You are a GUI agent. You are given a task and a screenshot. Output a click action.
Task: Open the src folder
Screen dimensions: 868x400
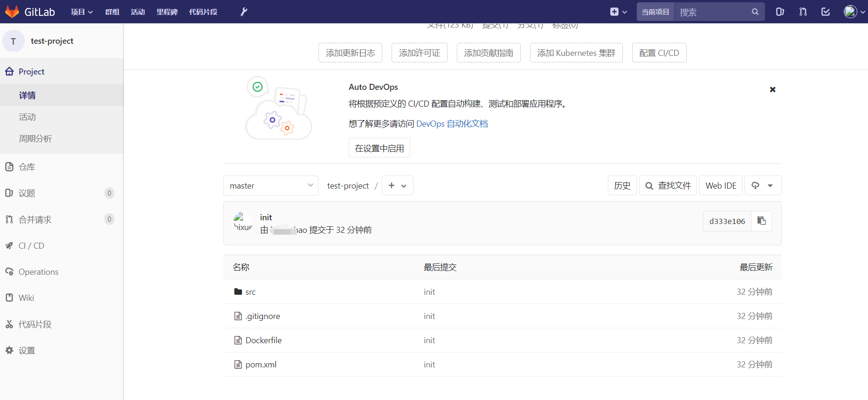pos(250,292)
